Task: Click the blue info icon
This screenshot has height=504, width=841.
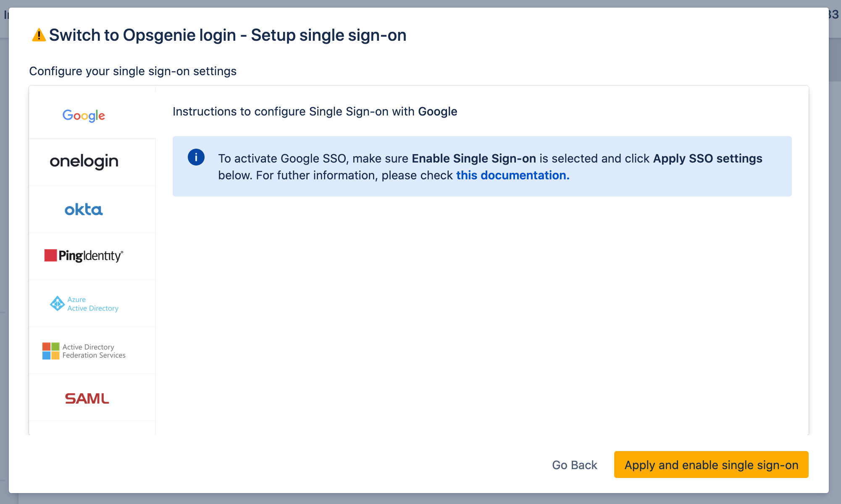Action: point(196,157)
